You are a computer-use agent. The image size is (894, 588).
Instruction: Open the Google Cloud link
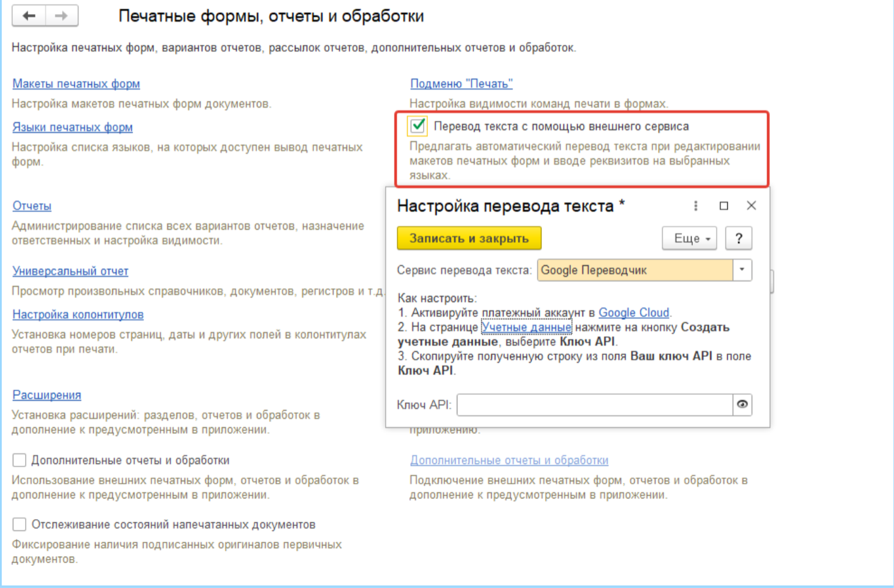pos(633,313)
